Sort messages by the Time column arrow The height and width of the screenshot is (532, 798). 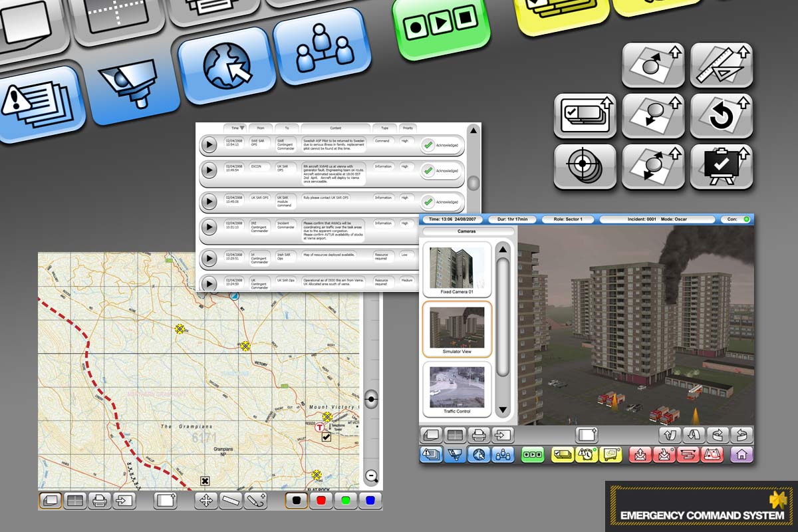[242, 128]
